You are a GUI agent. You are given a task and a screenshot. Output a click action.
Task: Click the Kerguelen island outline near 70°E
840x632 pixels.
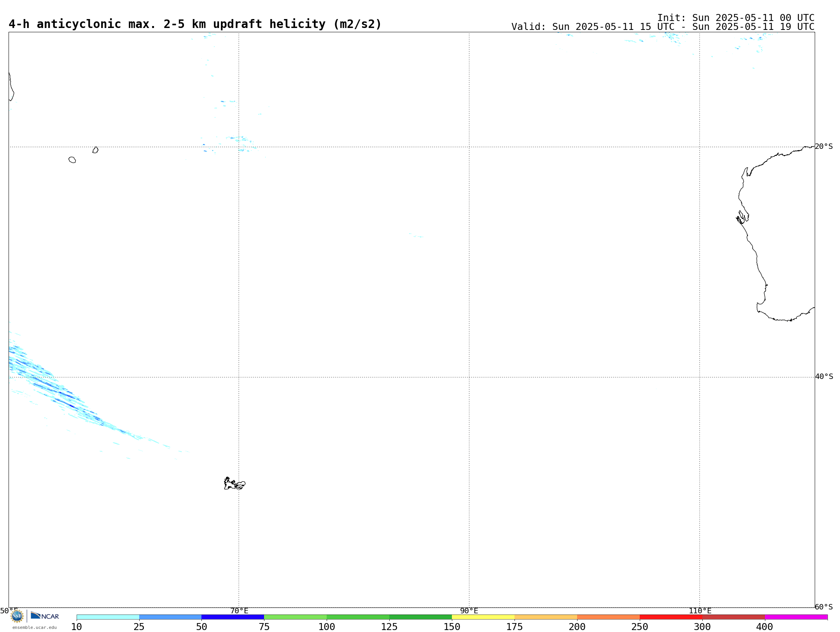[234, 484]
